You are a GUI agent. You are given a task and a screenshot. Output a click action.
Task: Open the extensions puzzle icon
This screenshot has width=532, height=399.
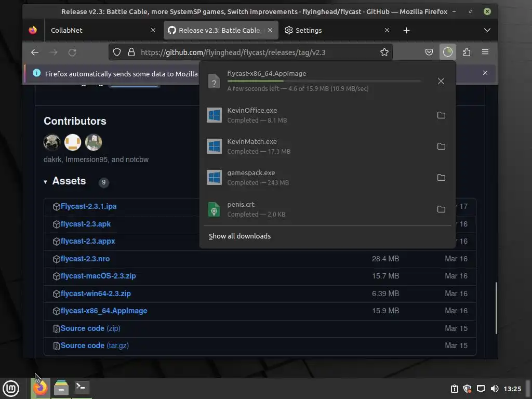467,52
